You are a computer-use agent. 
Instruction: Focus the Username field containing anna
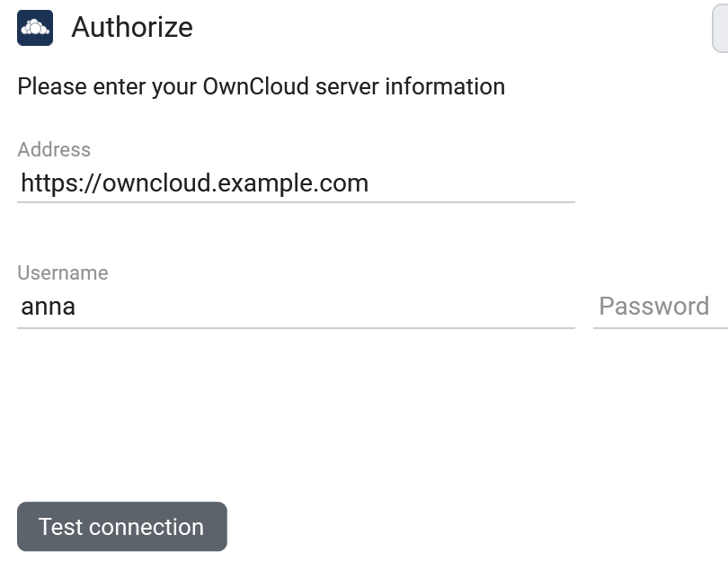296,307
